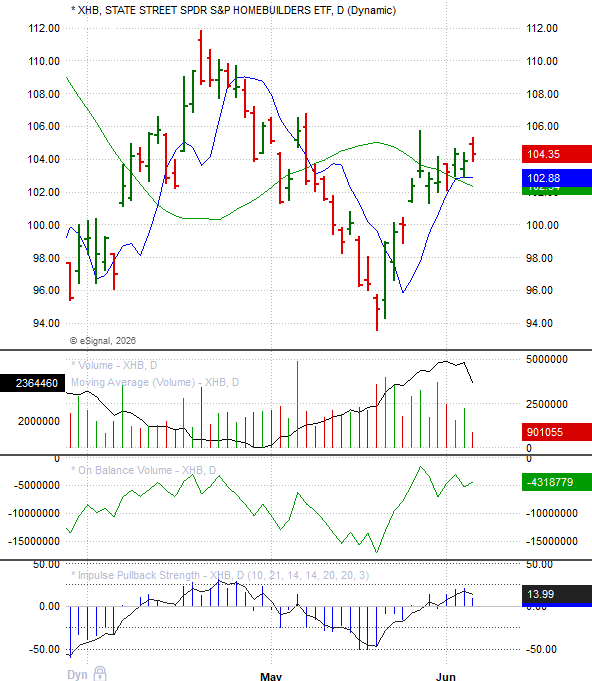Click -5000000 on the left OBV axis
Viewport: 592px width, 681px height.
(36, 485)
